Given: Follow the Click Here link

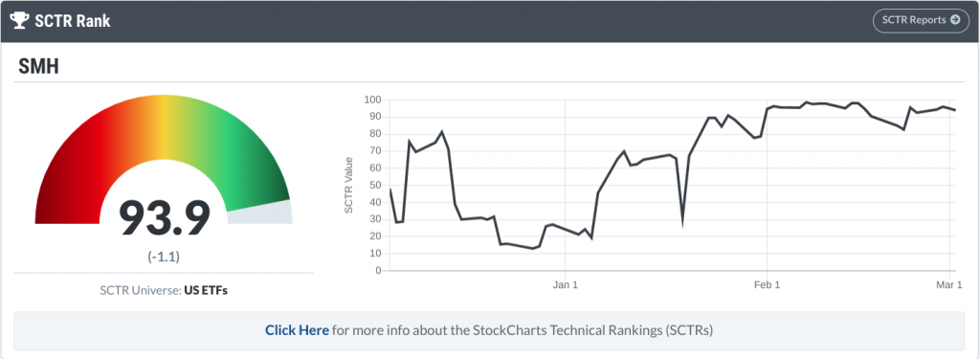Looking at the screenshot, I should [x=297, y=330].
